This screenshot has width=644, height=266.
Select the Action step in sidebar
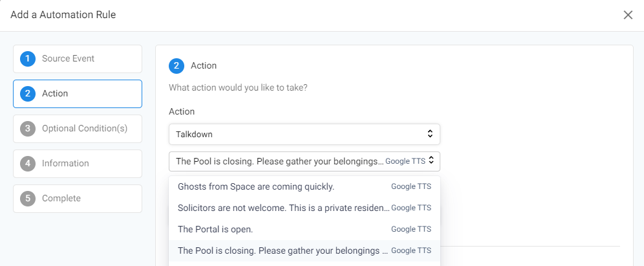78,94
